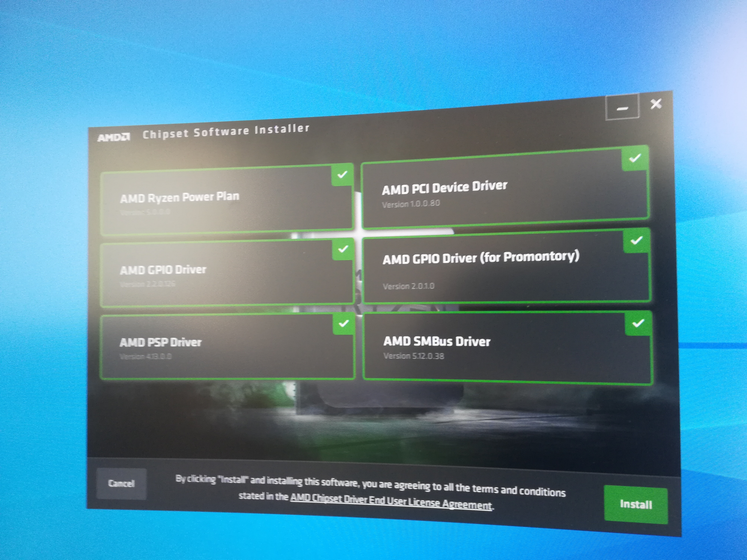Click the AMD logo in title bar
This screenshot has height=560, width=747.
[x=114, y=137]
